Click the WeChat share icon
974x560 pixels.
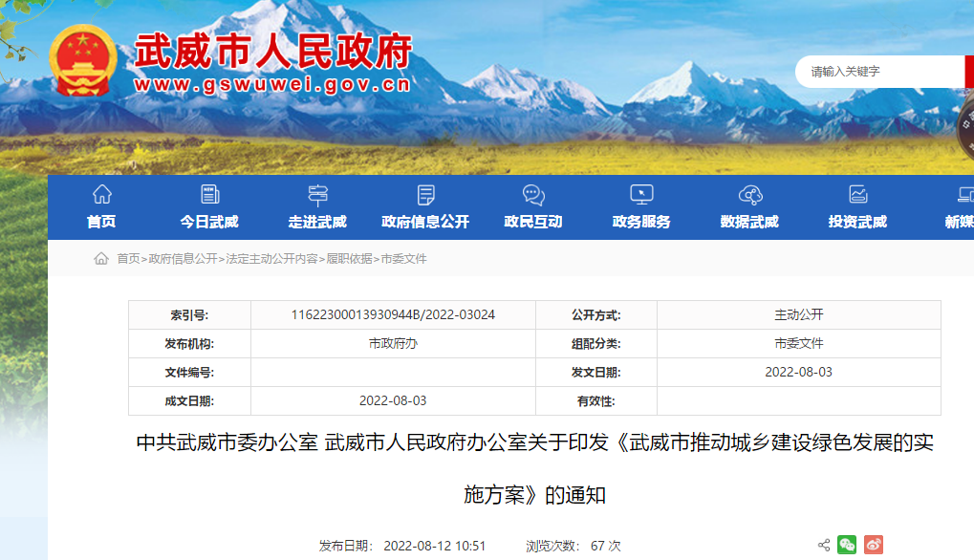pos(846,545)
